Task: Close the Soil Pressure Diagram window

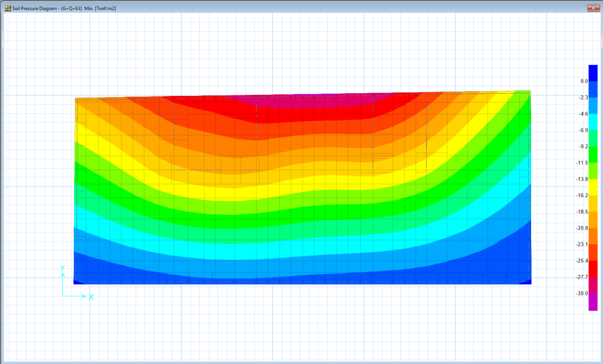Action: click(x=592, y=8)
